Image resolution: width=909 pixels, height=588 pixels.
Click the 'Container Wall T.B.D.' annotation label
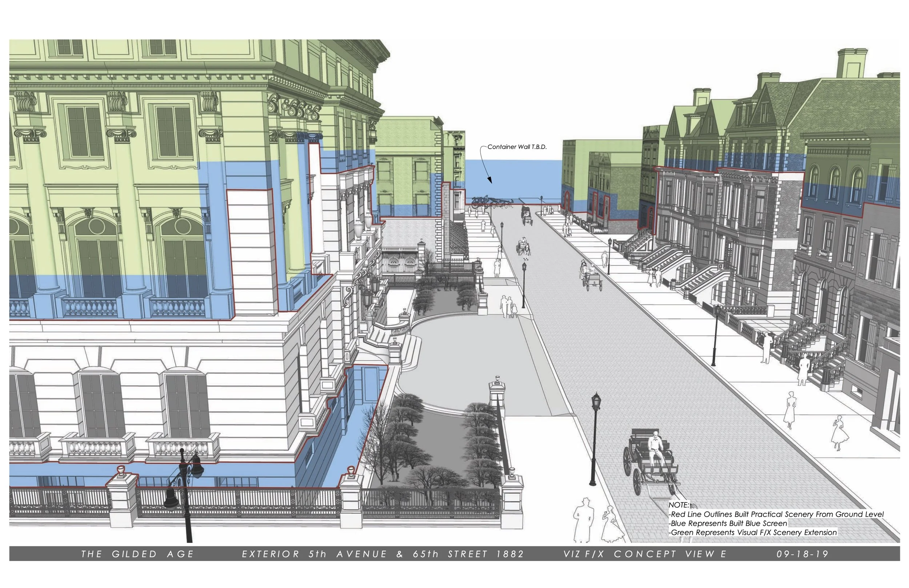click(x=517, y=147)
